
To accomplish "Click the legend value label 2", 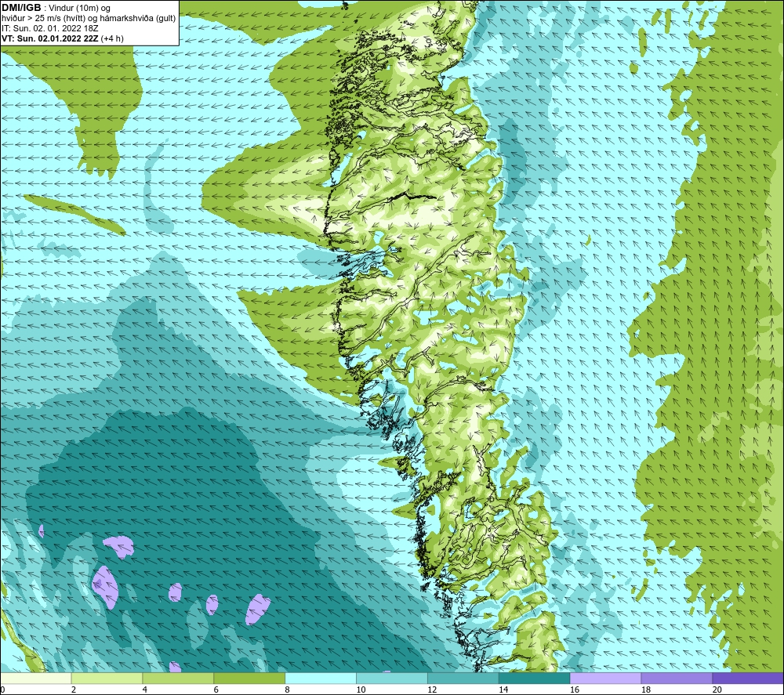I will click(74, 690).
